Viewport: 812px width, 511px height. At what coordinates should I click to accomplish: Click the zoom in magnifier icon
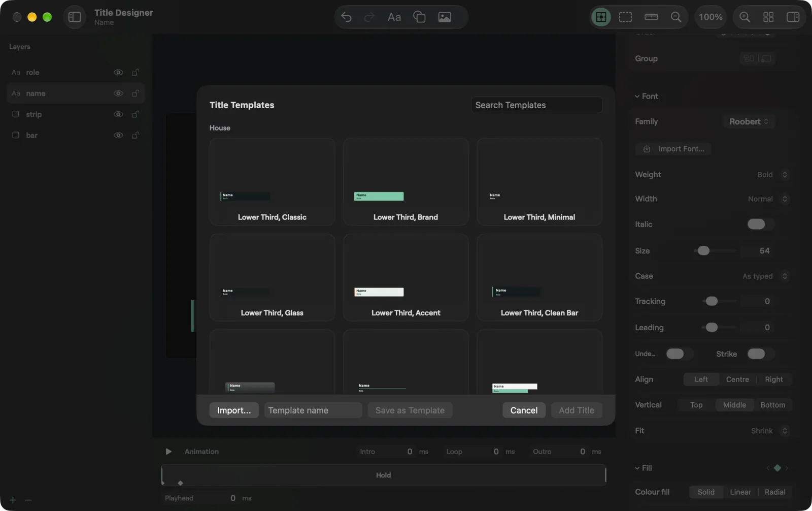[745, 17]
